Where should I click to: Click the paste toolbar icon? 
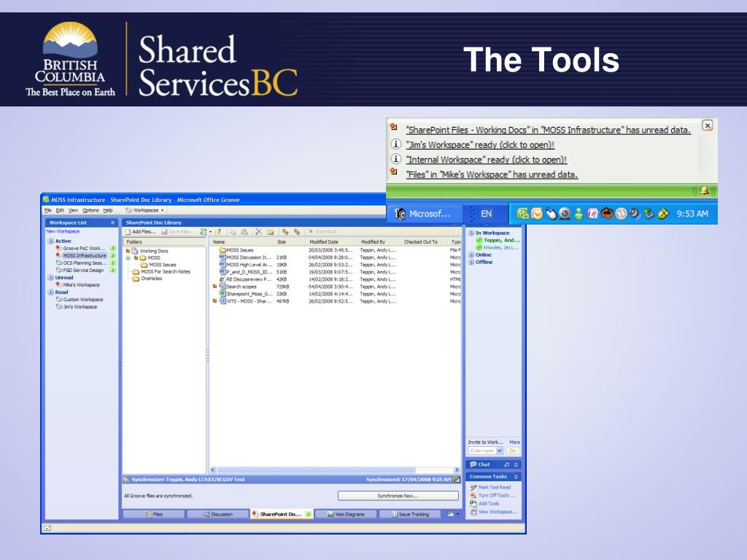244,232
